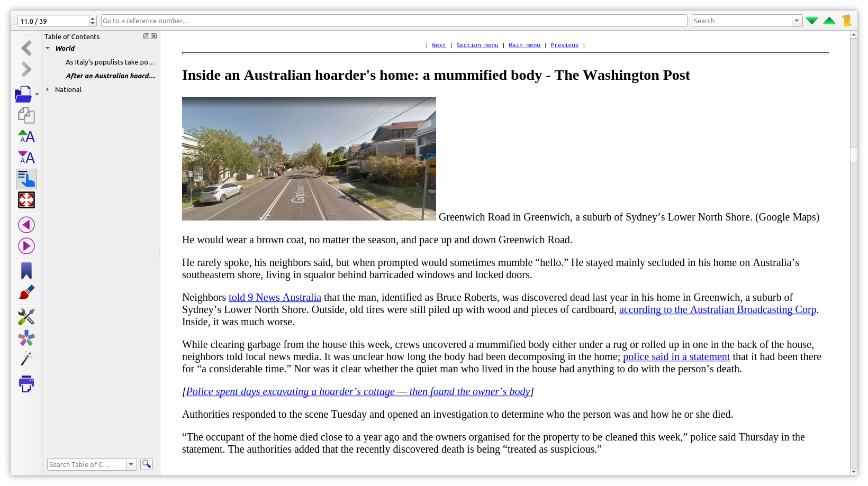868x486 pixels.
Task: Collapse the World section in contents
Action: (x=48, y=48)
